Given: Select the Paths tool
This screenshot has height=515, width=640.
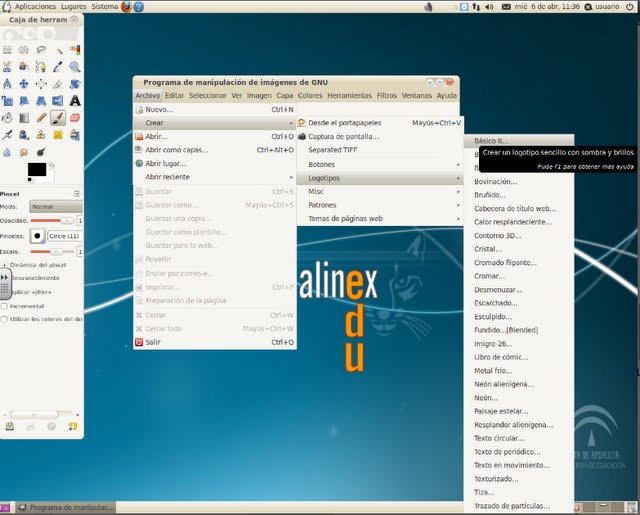Looking at the screenshot, I should [x=41, y=67].
